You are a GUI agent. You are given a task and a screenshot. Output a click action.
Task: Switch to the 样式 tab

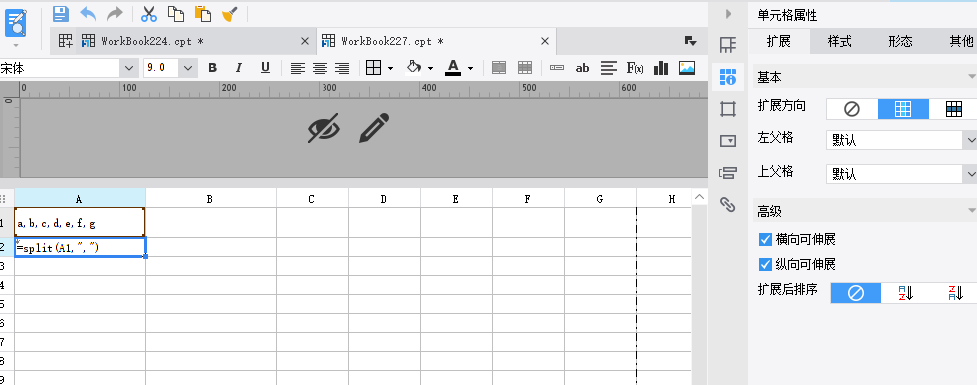pos(839,42)
